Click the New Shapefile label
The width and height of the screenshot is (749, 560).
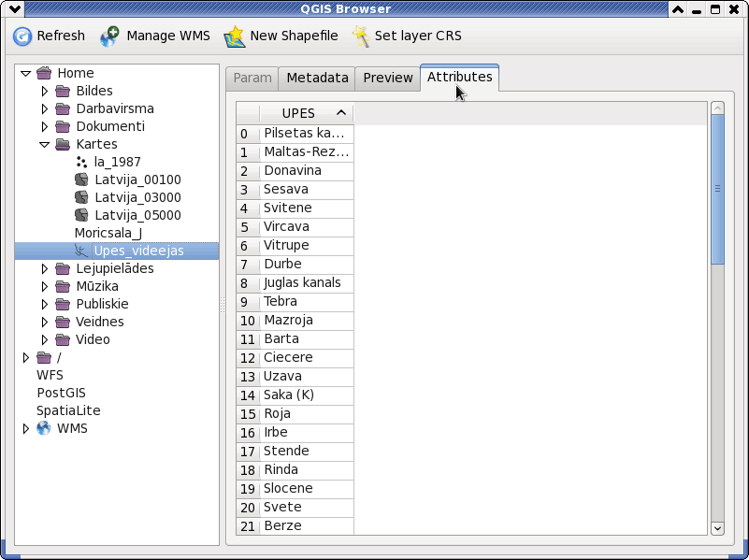coord(294,36)
